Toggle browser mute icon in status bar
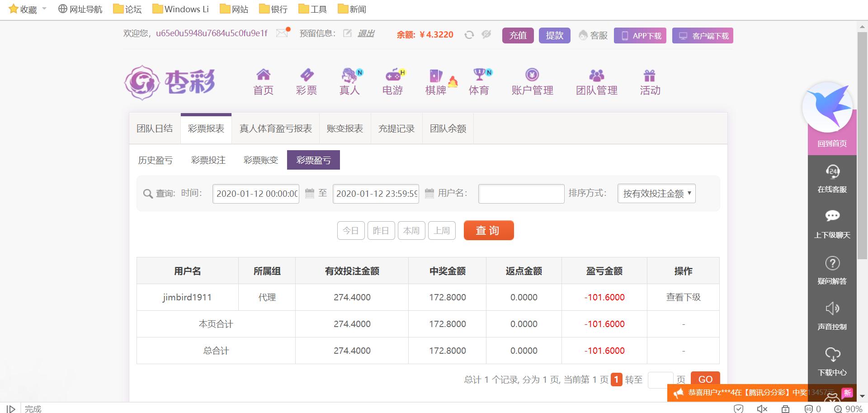 click(762, 408)
